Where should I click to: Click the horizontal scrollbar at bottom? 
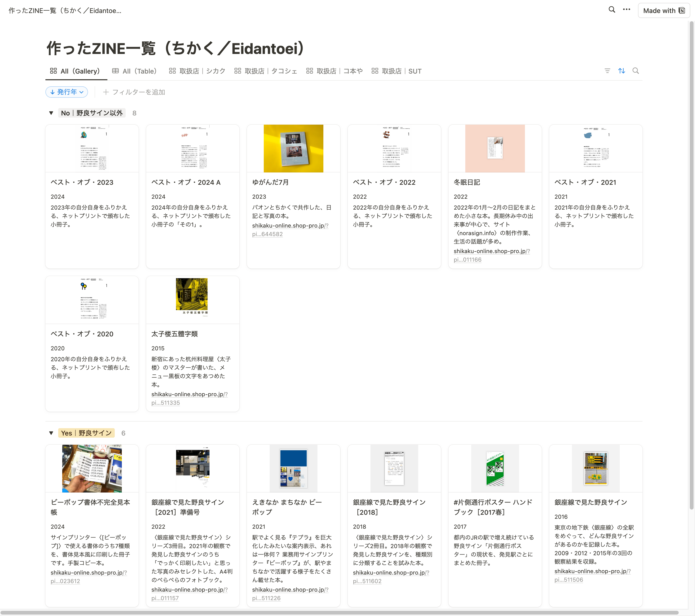340,613
